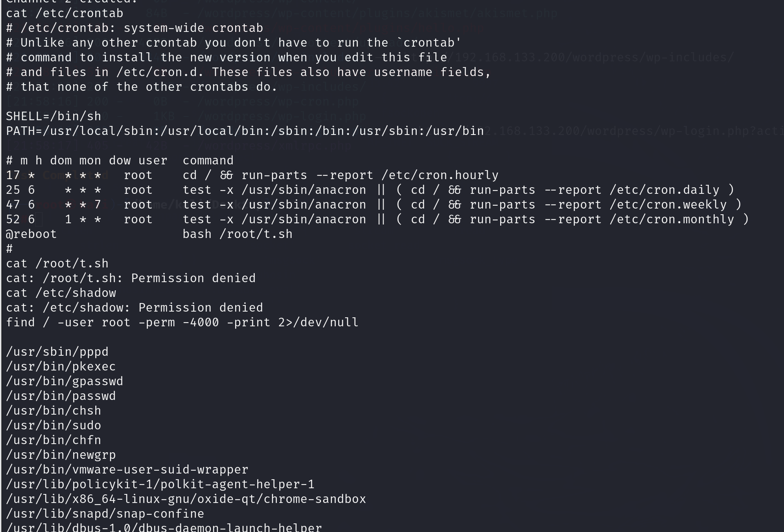The width and height of the screenshot is (784, 532).
Task: Click the /usr/bin/gpasswd result line
Action: point(65,381)
